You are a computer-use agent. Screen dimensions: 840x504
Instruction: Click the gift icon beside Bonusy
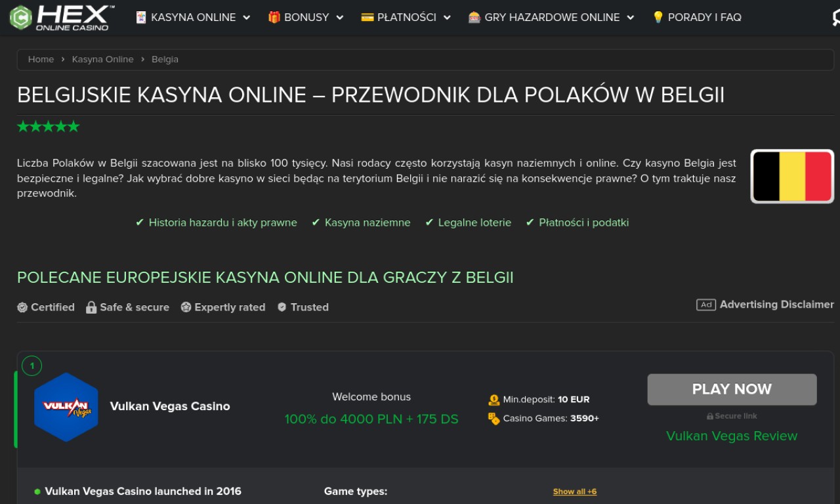(x=274, y=18)
